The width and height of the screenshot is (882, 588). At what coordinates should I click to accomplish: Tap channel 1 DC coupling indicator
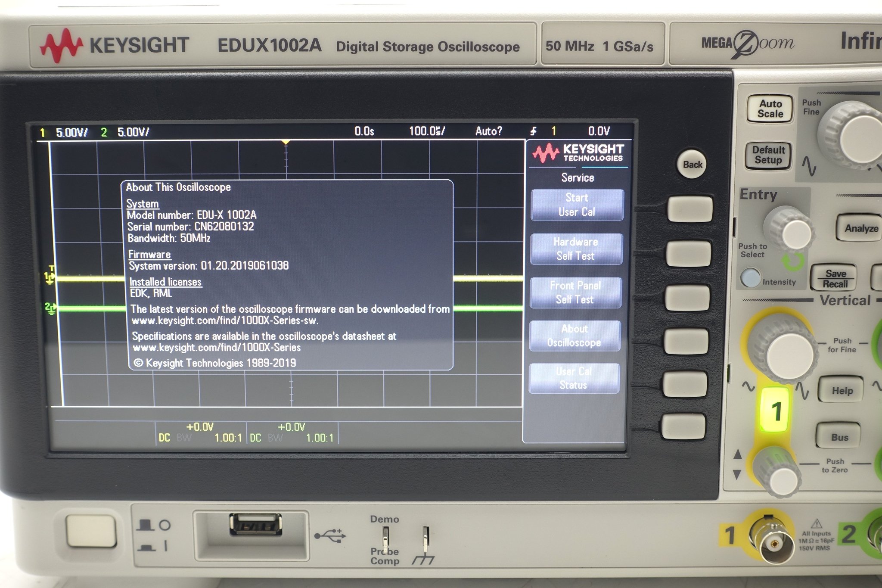click(164, 438)
